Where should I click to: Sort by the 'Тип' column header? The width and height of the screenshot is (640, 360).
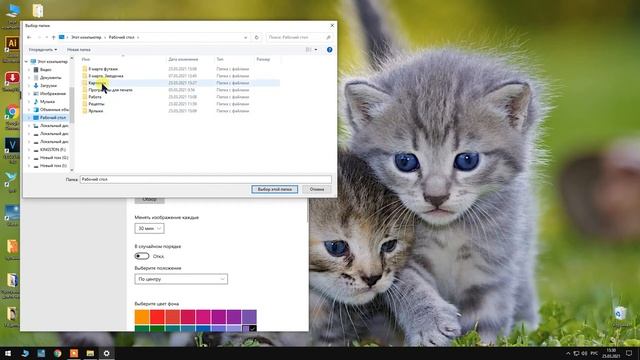[x=220, y=59]
